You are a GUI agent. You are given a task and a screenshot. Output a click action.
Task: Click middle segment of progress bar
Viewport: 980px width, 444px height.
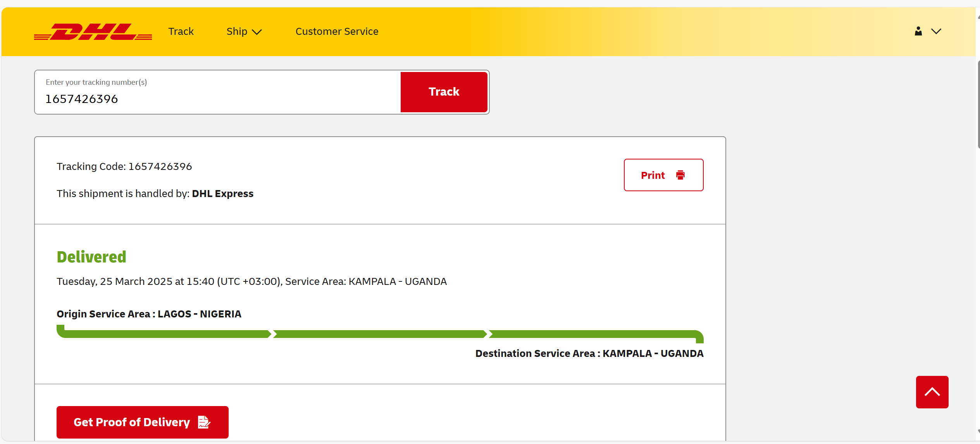point(380,334)
